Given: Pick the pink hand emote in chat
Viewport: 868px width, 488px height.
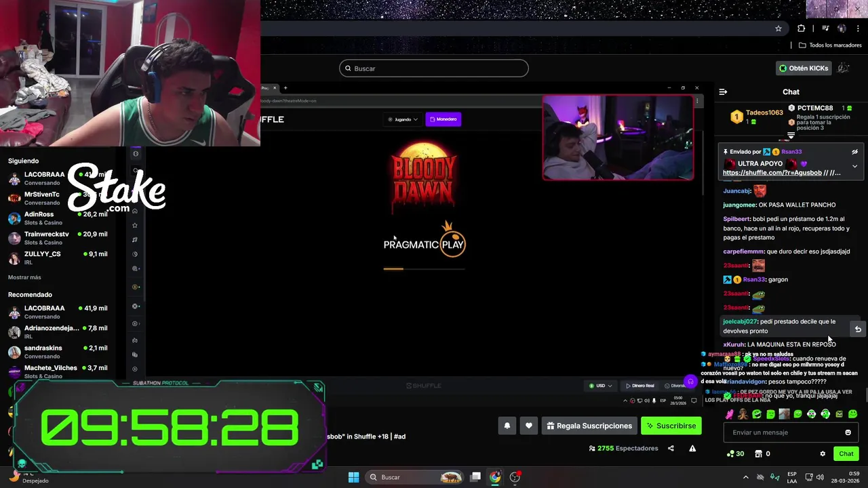Looking at the screenshot, I should tap(730, 414).
